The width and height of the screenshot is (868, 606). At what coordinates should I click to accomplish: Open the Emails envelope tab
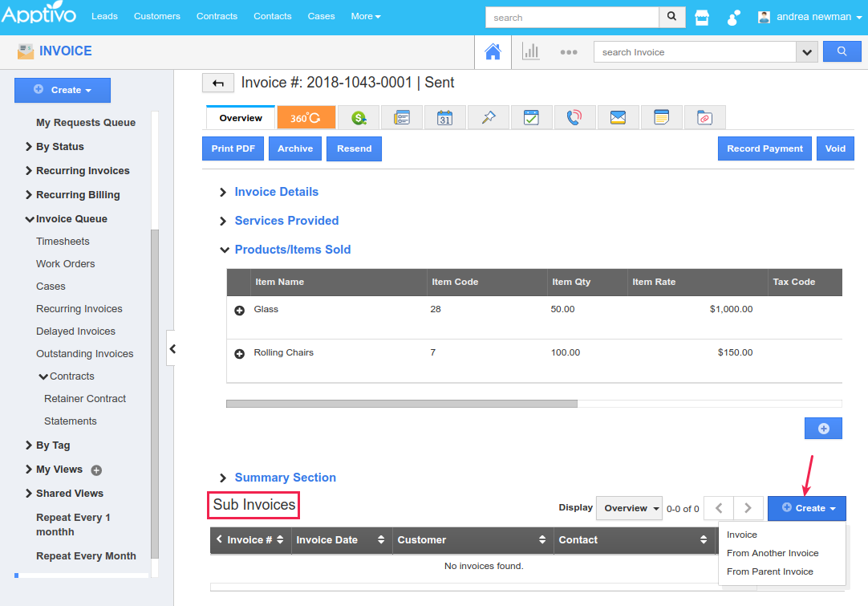(x=618, y=118)
